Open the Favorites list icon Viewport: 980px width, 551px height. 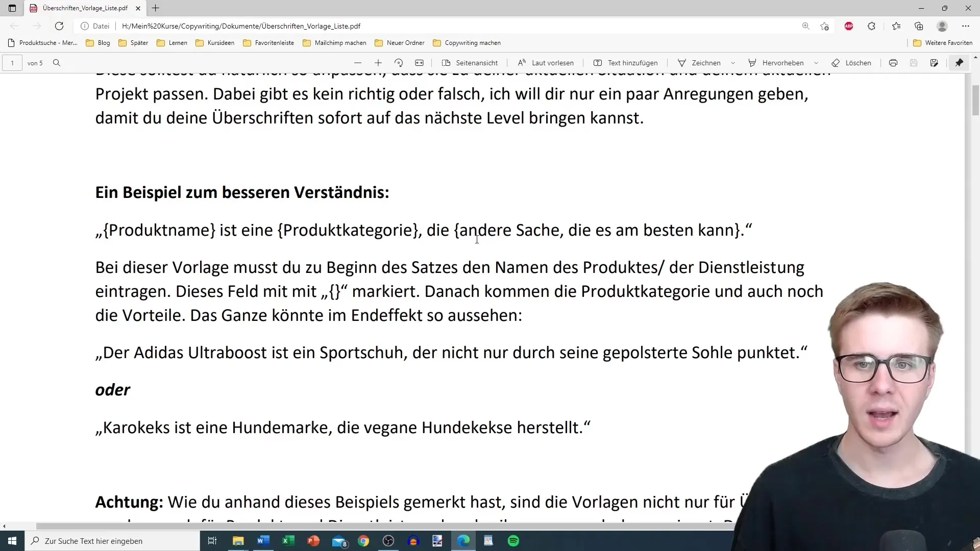896,26
